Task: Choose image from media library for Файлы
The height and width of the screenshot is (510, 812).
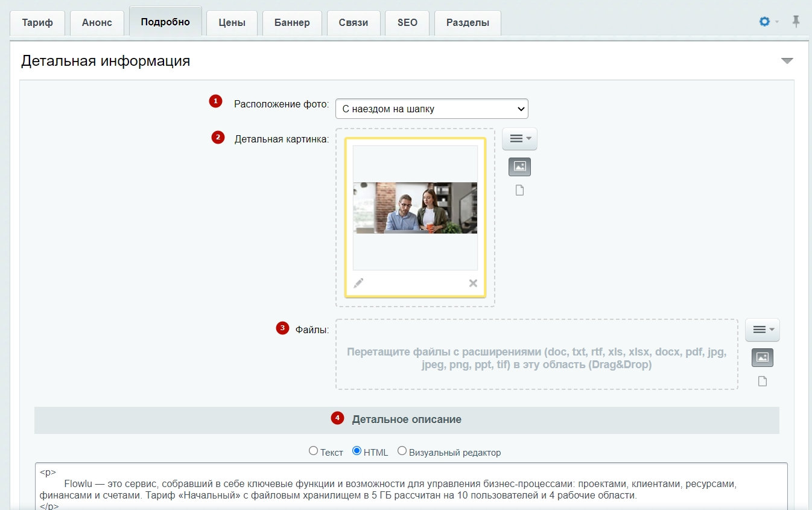Action: pos(763,358)
